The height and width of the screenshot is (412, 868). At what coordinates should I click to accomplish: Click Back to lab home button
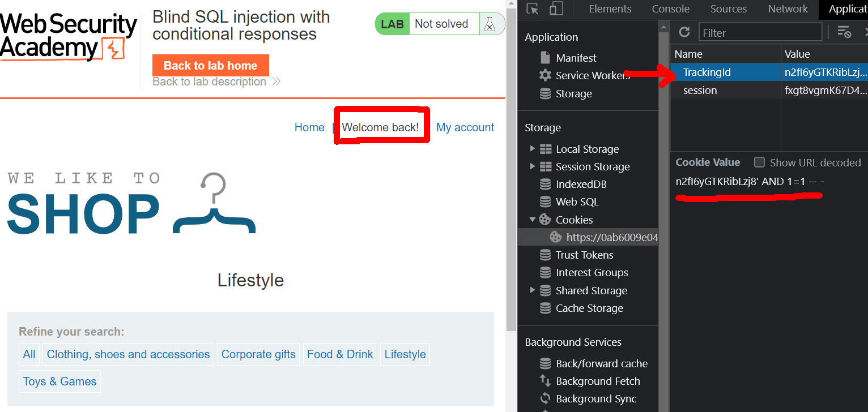coord(210,66)
